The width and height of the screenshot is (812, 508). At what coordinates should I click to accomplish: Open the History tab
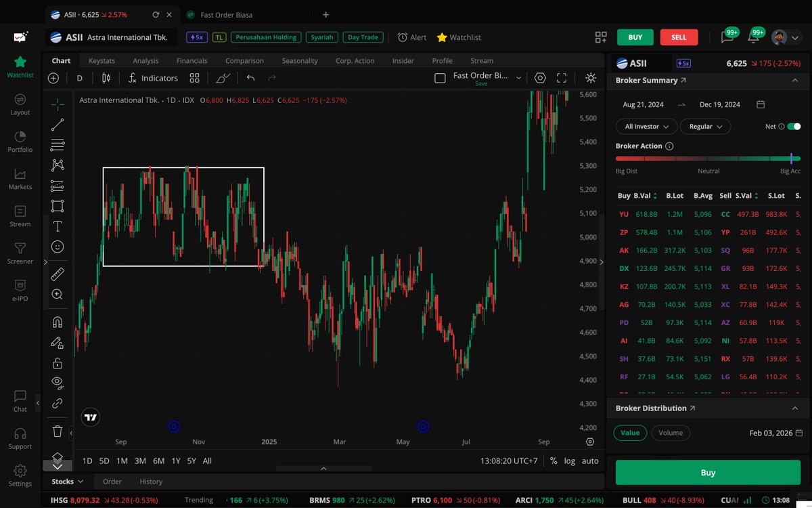(151, 482)
